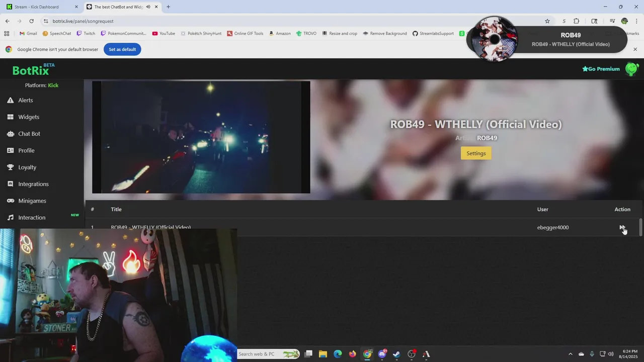Open the Chrome apps grid icon
Screen dimensions: 644x362
pyautogui.click(x=7, y=34)
